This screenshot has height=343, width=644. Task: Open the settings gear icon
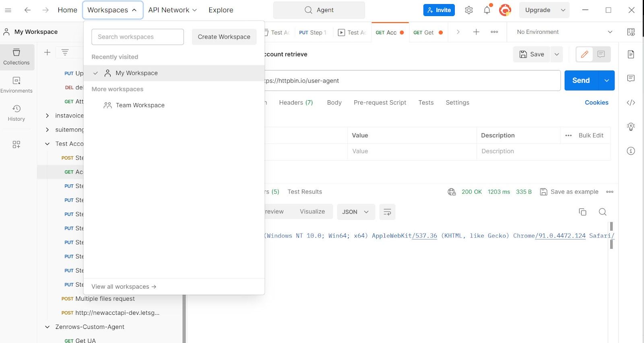[x=469, y=10]
